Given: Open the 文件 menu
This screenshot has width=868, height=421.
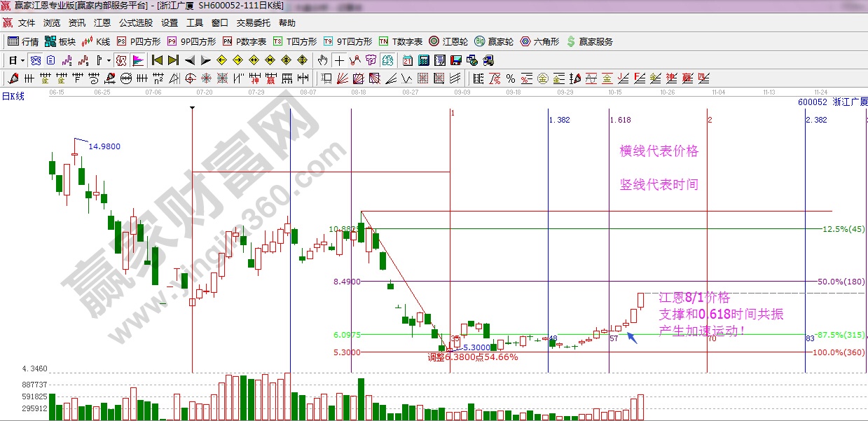Looking at the screenshot, I should 27,23.
